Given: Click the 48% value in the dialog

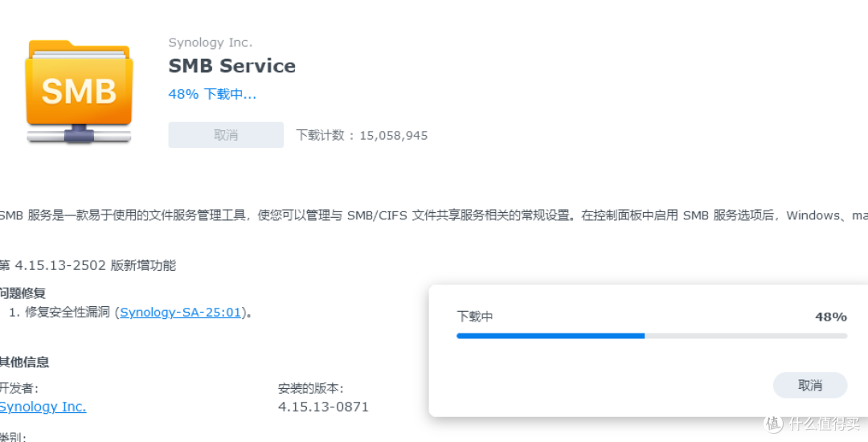Looking at the screenshot, I should point(831,317).
